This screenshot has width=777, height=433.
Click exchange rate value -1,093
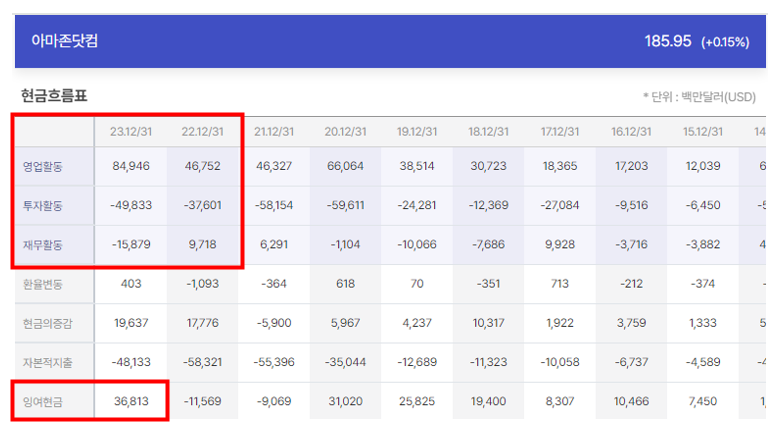[202, 283]
